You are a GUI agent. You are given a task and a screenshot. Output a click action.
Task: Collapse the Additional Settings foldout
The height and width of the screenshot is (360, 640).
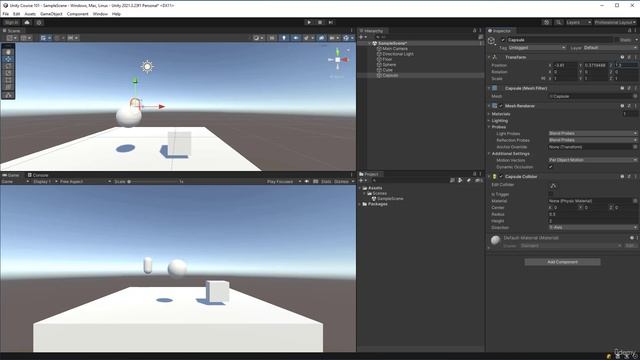click(x=489, y=154)
